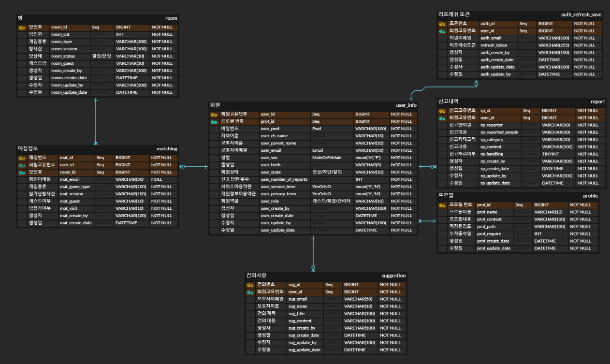This screenshot has height=364, width=610.
Task: Click the 매칭정보 logical table name
Action: [x=28, y=148]
